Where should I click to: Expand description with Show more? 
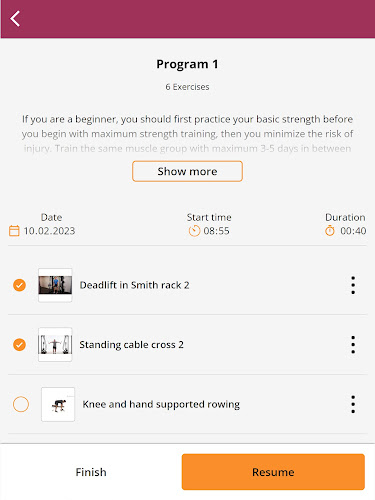(x=187, y=171)
